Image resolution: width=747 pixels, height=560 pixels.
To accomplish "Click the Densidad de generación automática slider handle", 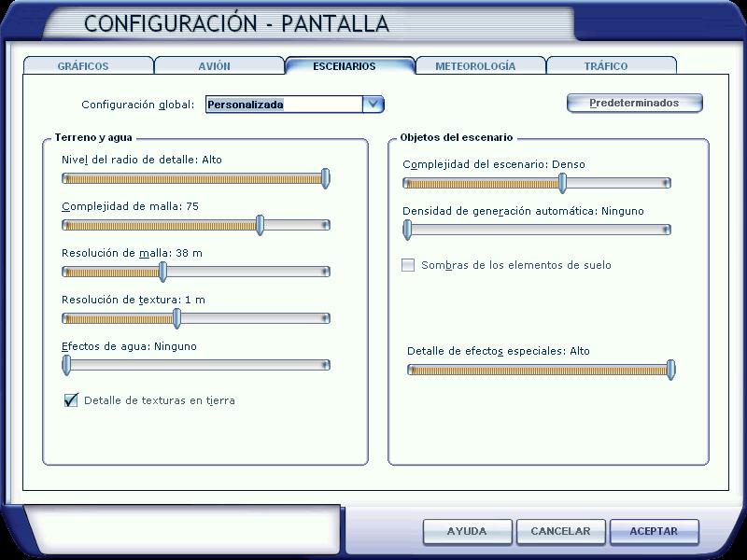I will pos(407,230).
